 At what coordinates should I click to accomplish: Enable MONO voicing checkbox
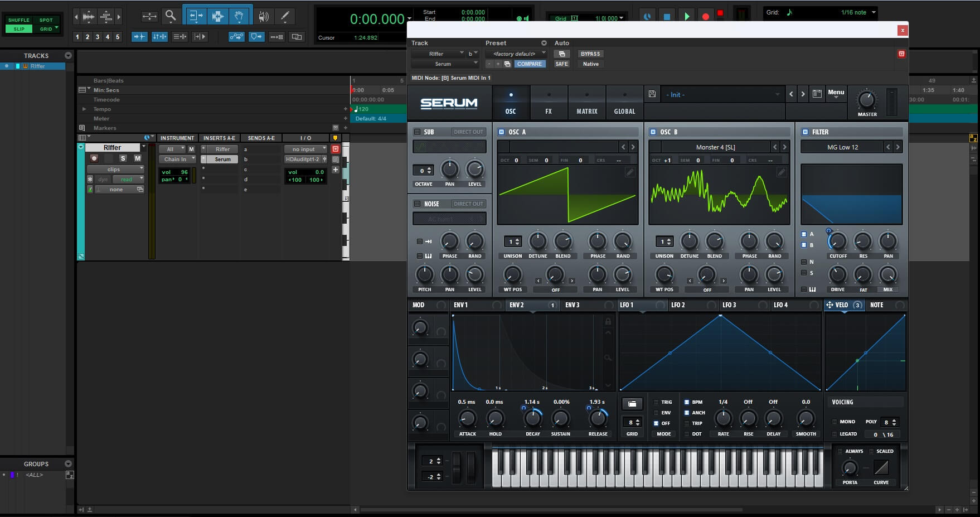(835, 422)
